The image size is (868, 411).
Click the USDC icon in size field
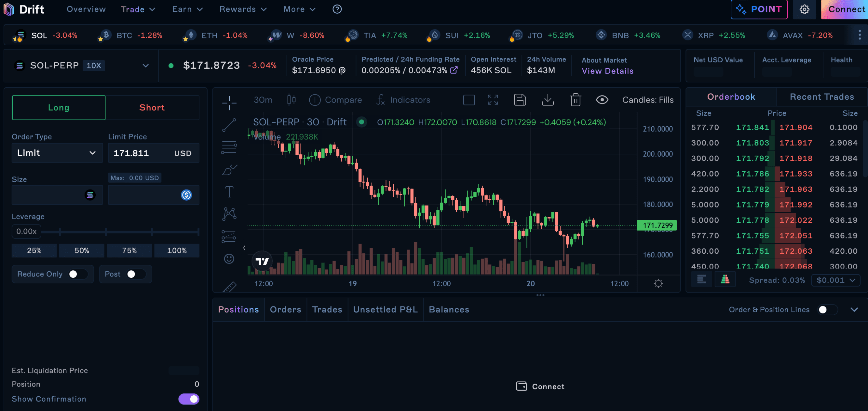click(x=186, y=195)
